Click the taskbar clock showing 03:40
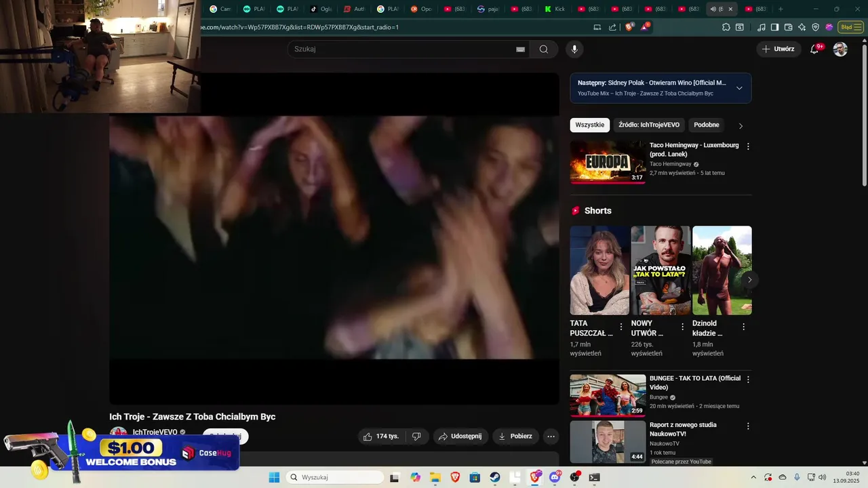Screen dimensions: 868x488 click(848, 477)
